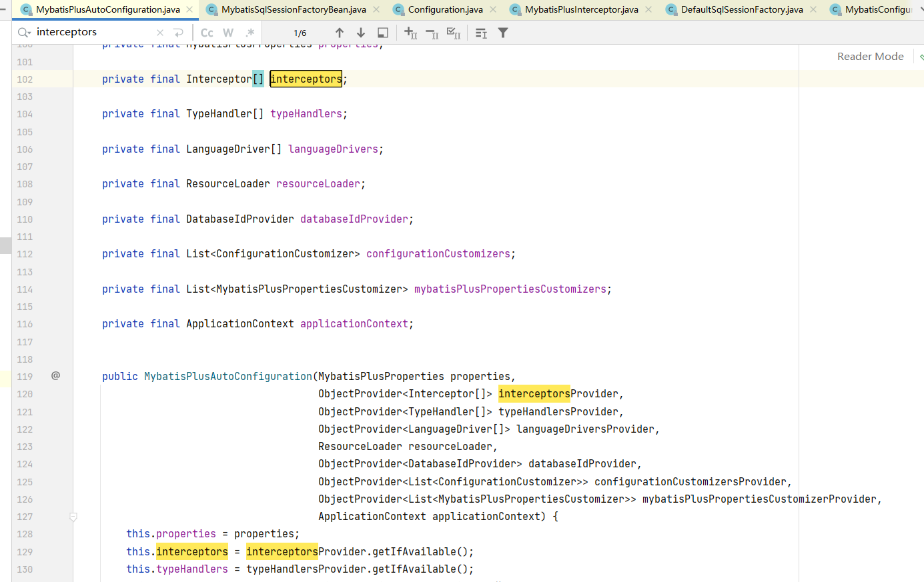Click the filter search results funnel icon
This screenshot has height=582, width=924.
coord(503,33)
